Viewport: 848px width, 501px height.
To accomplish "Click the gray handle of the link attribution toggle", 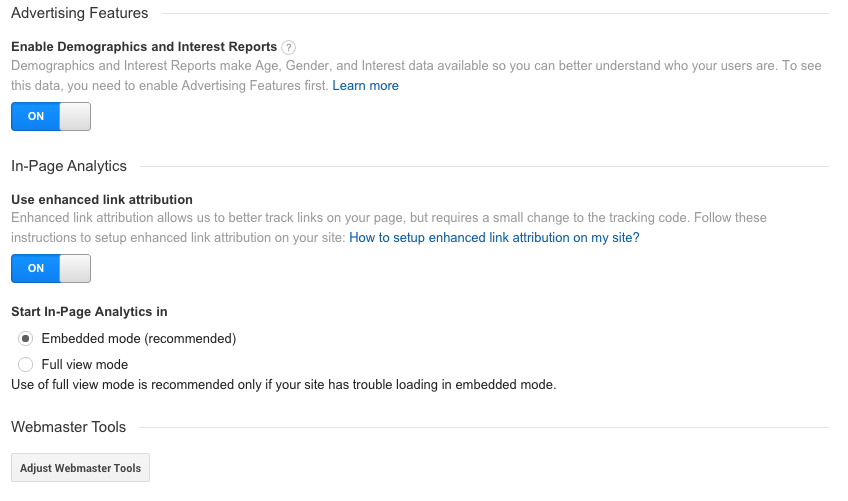I will (x=75, y=268).
